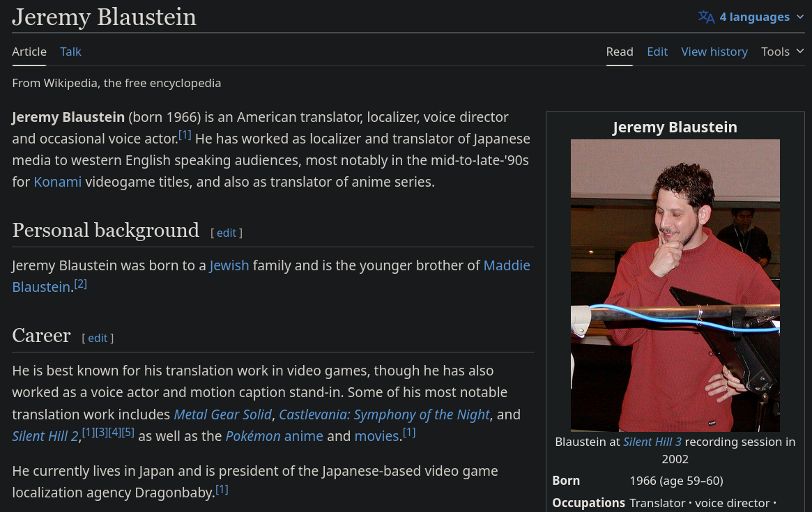Switch to the Article tab

click(x=29, y=52)
